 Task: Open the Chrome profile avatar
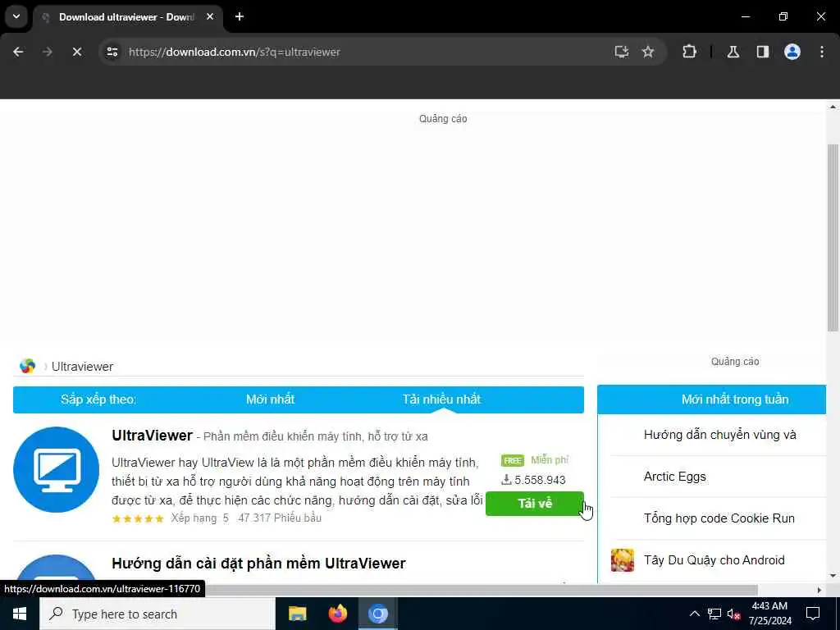click(792, 52)
